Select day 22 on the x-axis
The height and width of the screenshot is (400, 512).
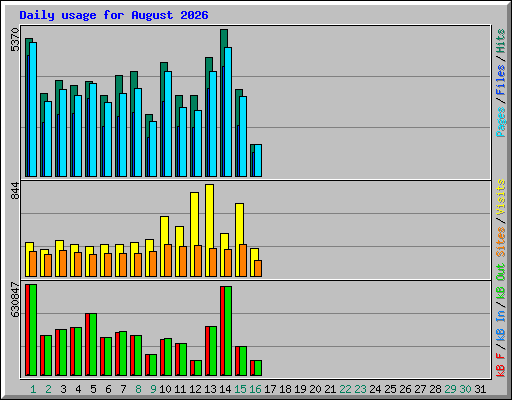pos(345,389)
